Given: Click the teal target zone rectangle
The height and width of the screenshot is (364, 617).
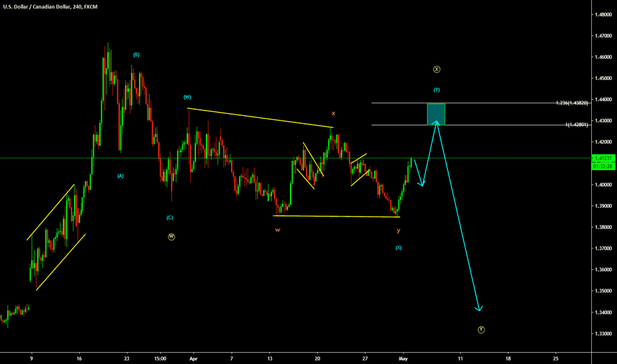Looking at the screenshot, I should pos(436,114).
